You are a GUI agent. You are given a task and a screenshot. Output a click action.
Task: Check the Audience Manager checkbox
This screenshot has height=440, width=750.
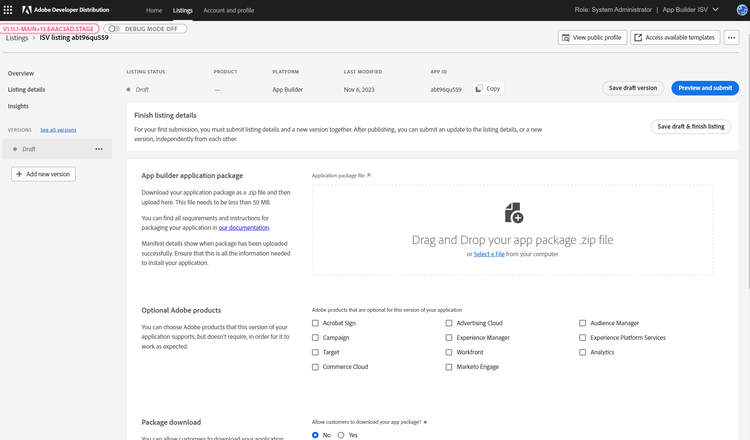[582, 323]
